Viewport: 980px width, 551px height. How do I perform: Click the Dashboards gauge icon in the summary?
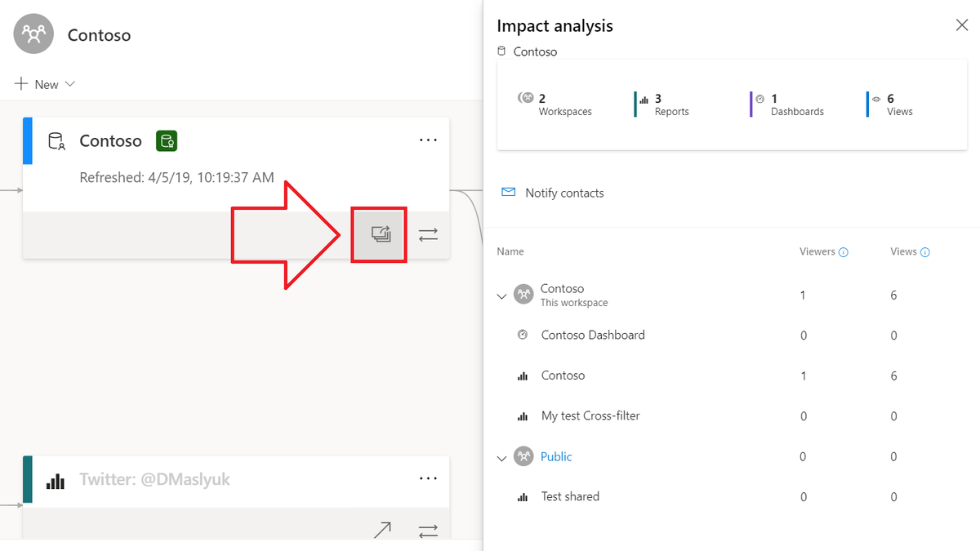point(760,99)
